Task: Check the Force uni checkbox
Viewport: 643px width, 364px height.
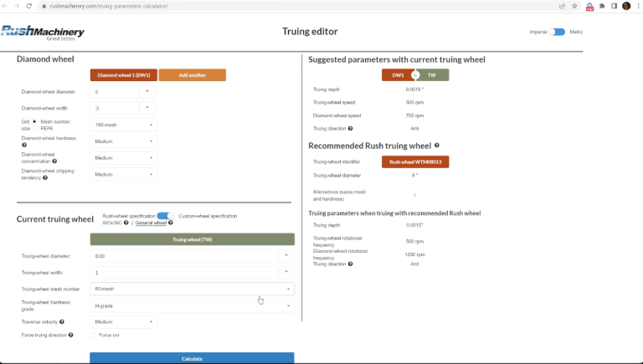Action: coord(93,336)
